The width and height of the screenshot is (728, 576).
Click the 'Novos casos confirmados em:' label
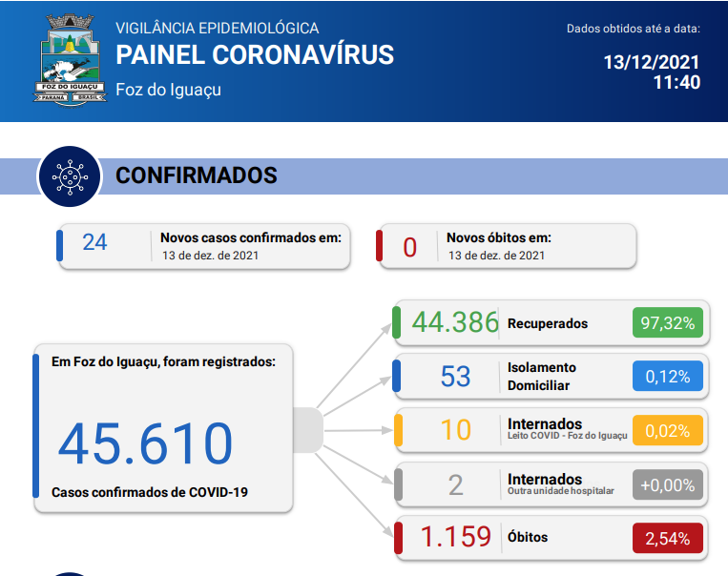(251, 237)
